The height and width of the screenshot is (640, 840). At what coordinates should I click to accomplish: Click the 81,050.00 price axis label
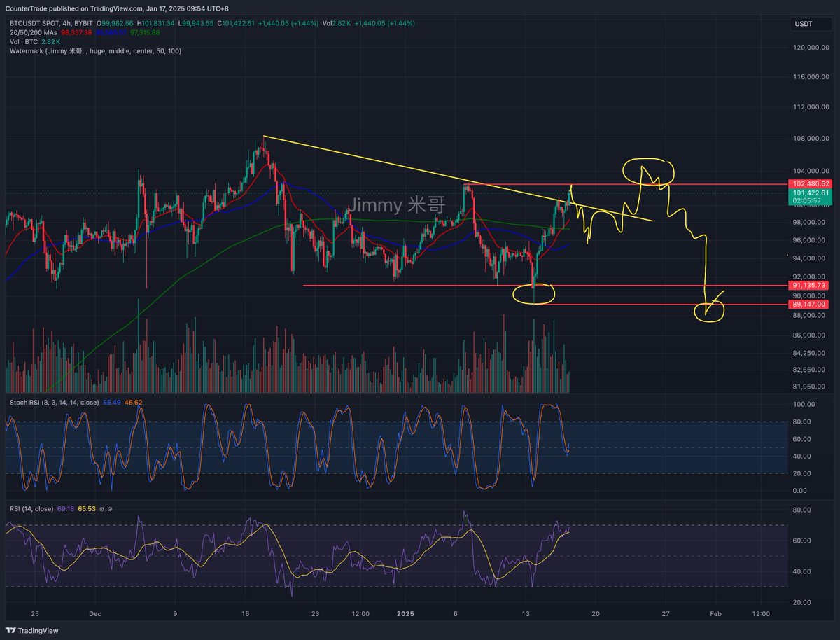pos(811,386)
